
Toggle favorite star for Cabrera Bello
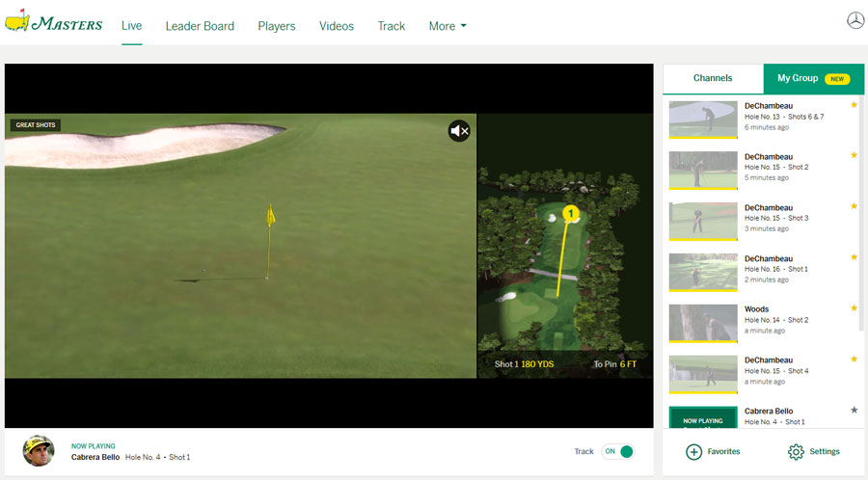(x=854, y=410)
